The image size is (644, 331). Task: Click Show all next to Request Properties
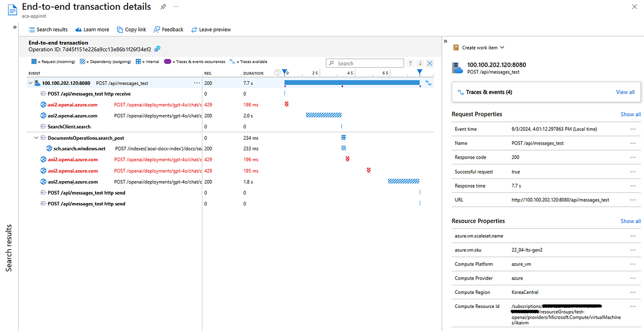click(631, 114)
